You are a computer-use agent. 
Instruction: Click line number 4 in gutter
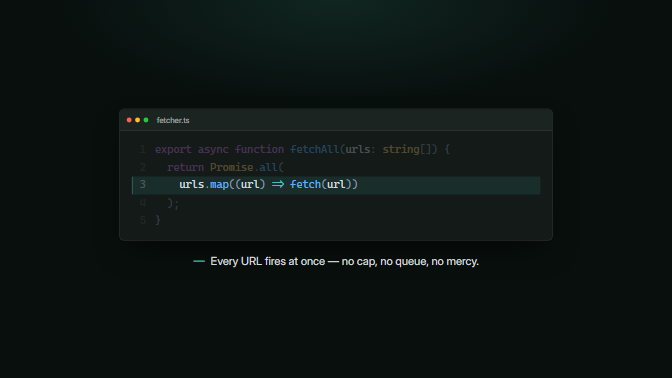point(143,203)
